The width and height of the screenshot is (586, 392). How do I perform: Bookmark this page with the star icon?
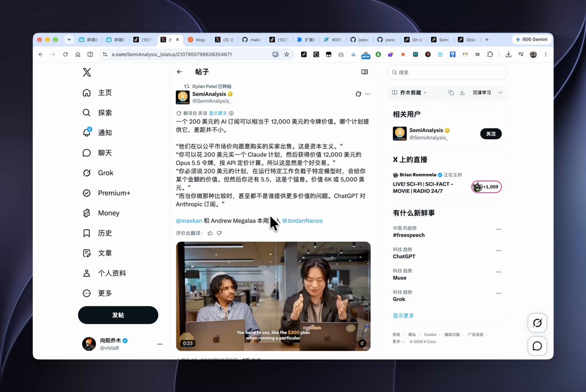tap(287, 55)
